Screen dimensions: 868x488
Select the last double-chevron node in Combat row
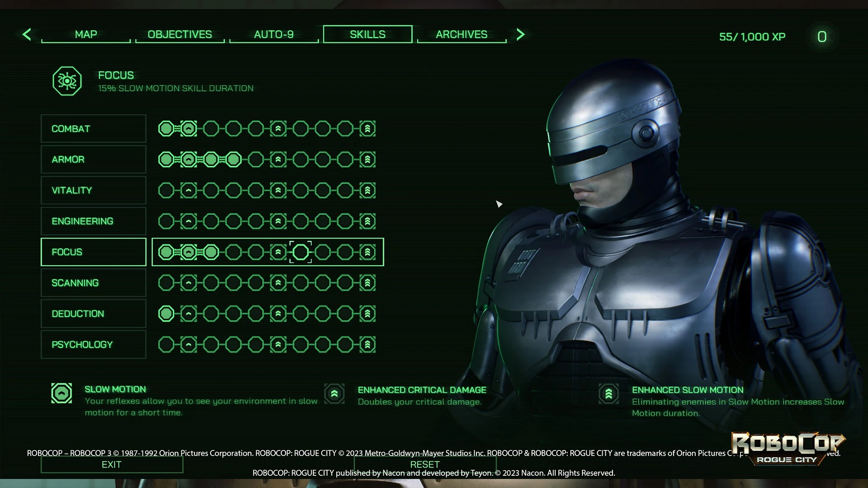[368, 129]
